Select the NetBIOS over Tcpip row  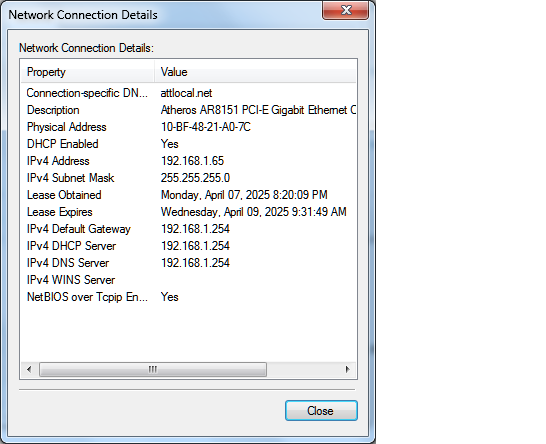click(188, 297)
